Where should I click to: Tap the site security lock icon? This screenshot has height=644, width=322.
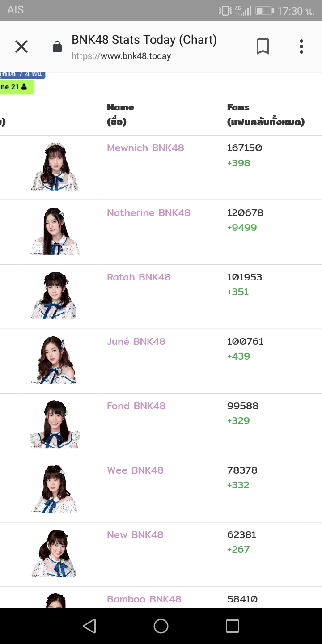click(57, 47)
